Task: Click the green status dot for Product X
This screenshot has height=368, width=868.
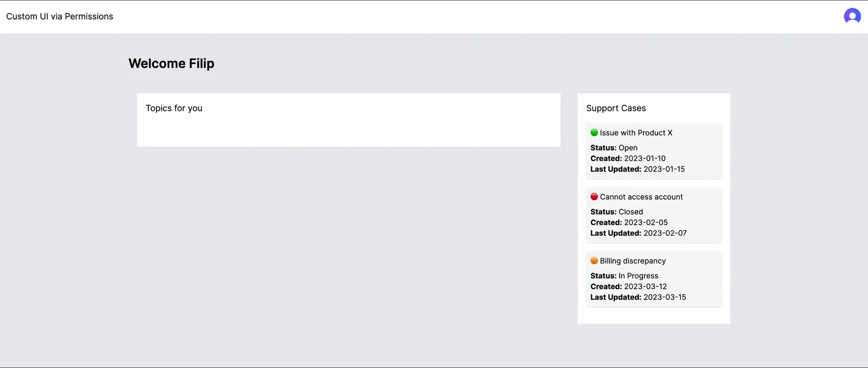Action: coord(594,133)
